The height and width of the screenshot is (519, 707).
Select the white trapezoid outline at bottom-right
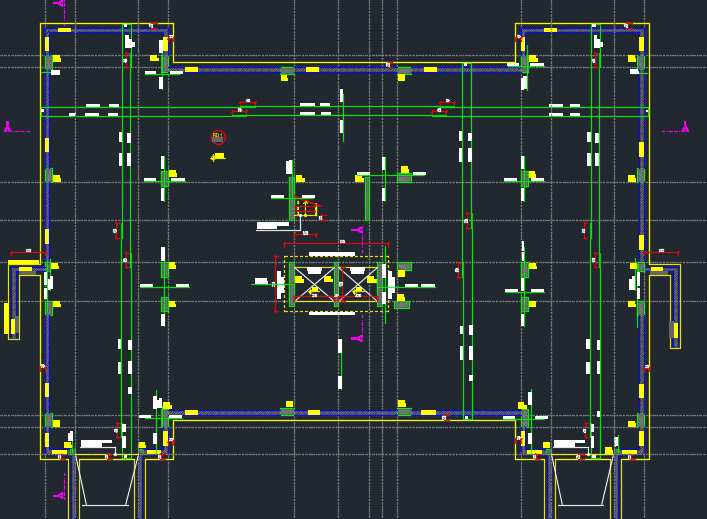pyautogui.click(x=583, y=482)
